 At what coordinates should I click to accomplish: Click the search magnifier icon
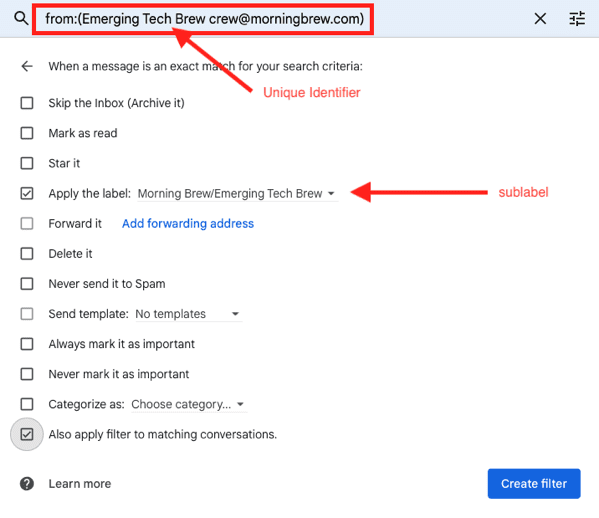coord(21,18)
